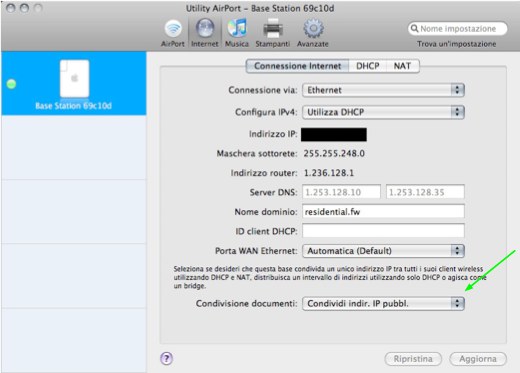Select Base Station 69c10d device icon
Screen dimensions: 520x373
click(74, 79)
